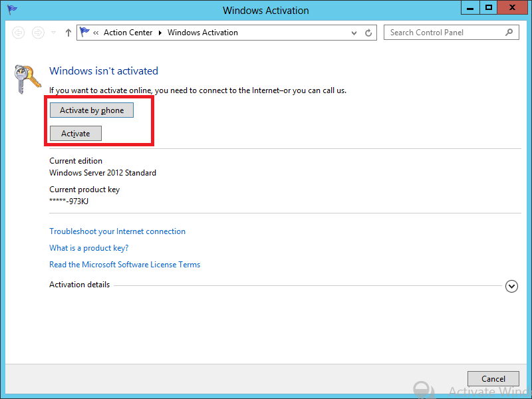Viewport: 532px width, 399px height.
Task: Expand the Activation details section
Action: coord(511,286)
